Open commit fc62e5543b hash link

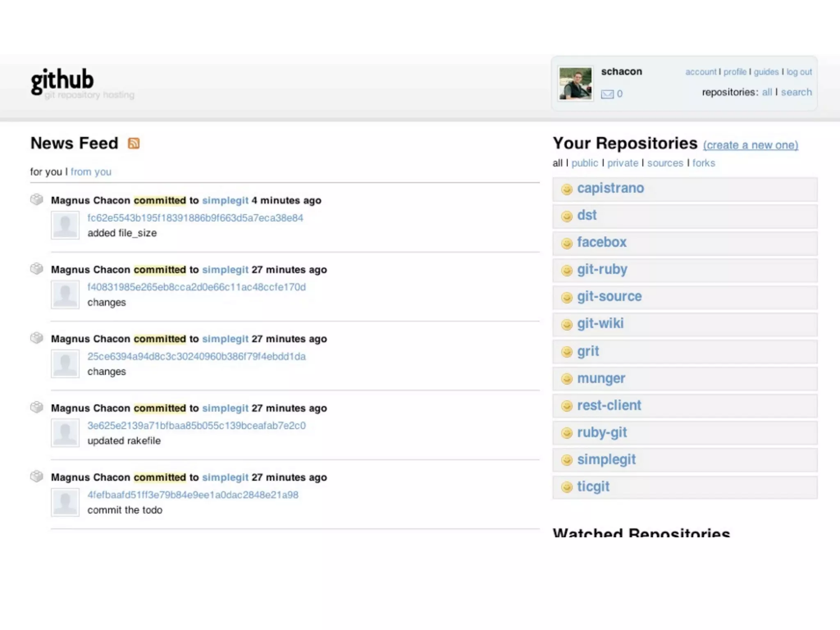click(195, 218)
